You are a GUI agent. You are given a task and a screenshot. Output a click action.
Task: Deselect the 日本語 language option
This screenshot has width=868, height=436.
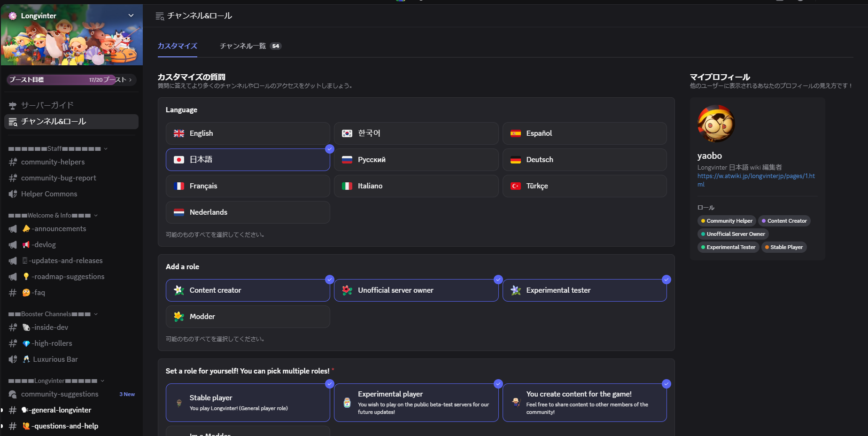point(248,160)
